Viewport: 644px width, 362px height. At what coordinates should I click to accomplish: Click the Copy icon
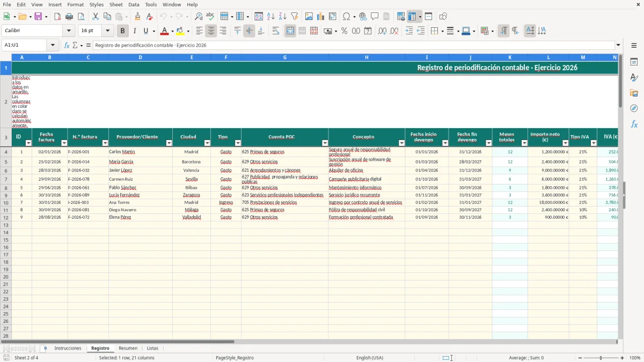click(107, 17)
